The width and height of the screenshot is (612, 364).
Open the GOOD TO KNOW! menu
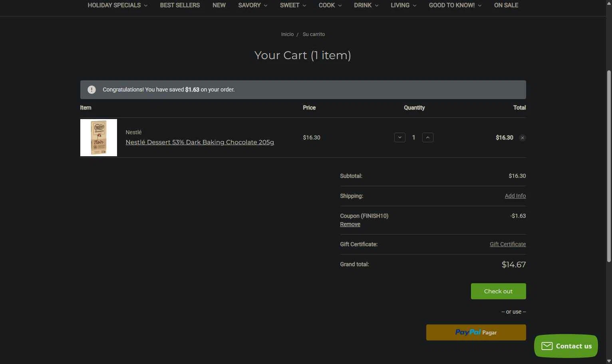point(455,5)
